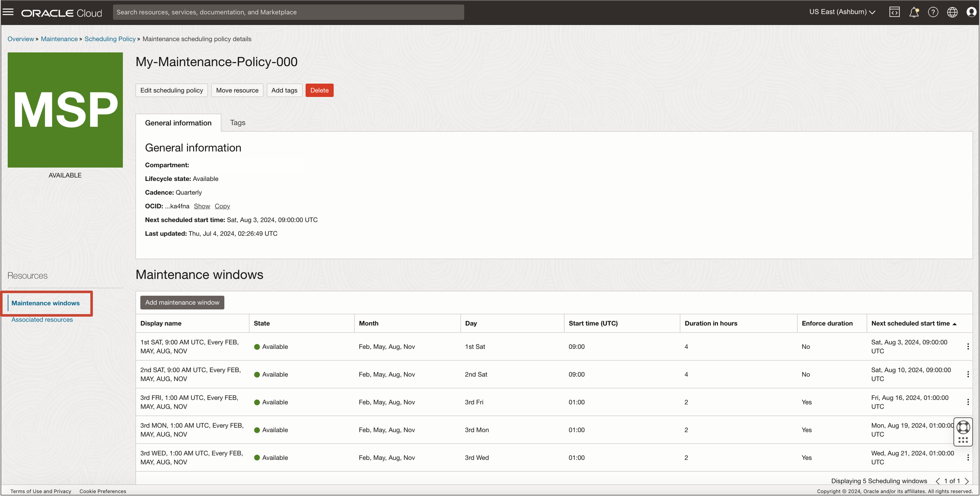Open Cloud Shell developer tools icon
980x496 pixels.
pyautogui.click(x=894, y=12)
